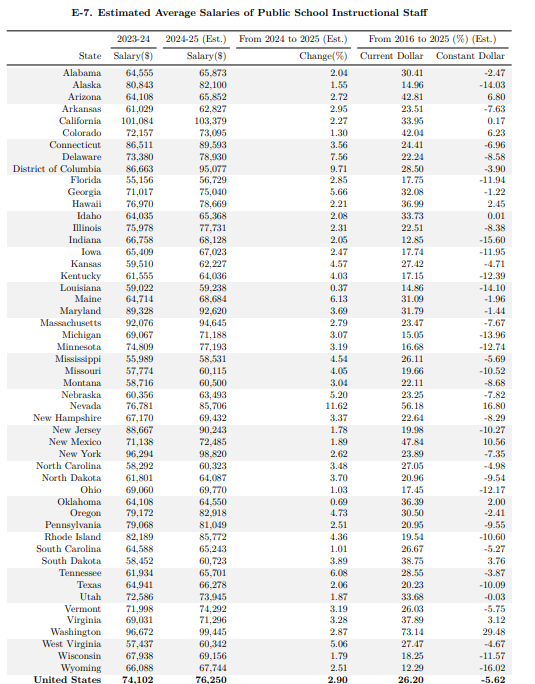Image resolution: width=535 pixels, height=684 pixels.
Task: Click the Current Dollar column header
Action: [391, 56]
